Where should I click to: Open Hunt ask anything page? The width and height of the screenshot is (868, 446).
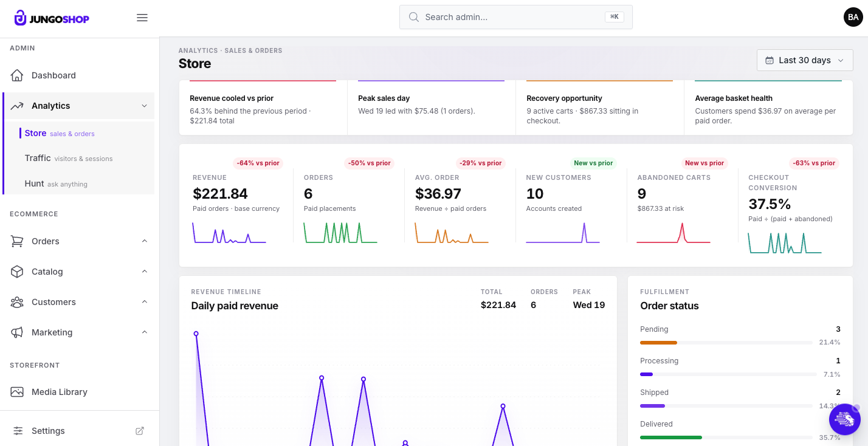tap(56, 184)
